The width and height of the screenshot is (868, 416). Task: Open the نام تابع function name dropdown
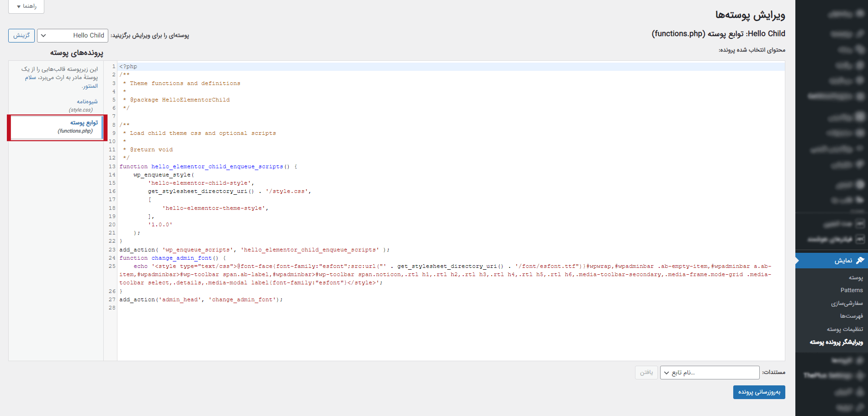(x=709, y=373)
